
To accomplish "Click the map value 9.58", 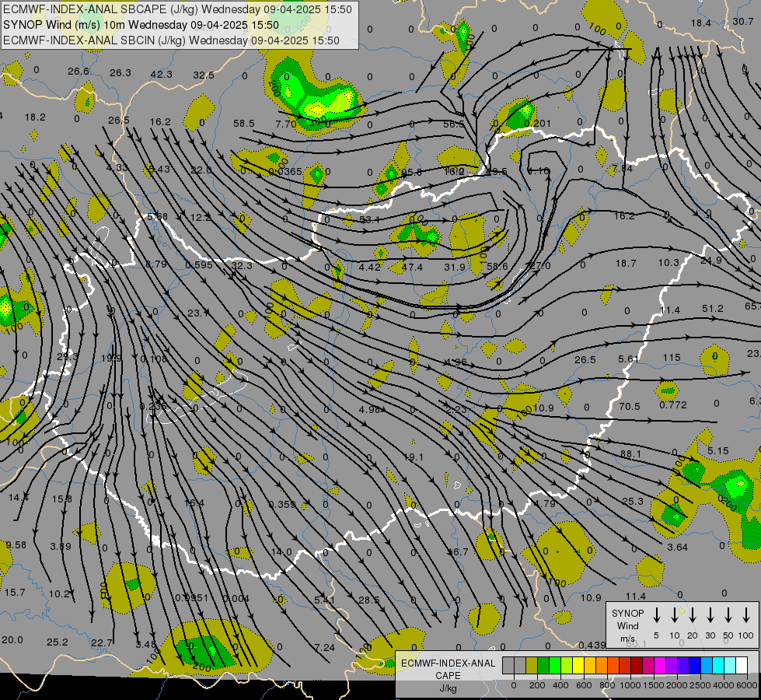I will click(x=16, y=545).
